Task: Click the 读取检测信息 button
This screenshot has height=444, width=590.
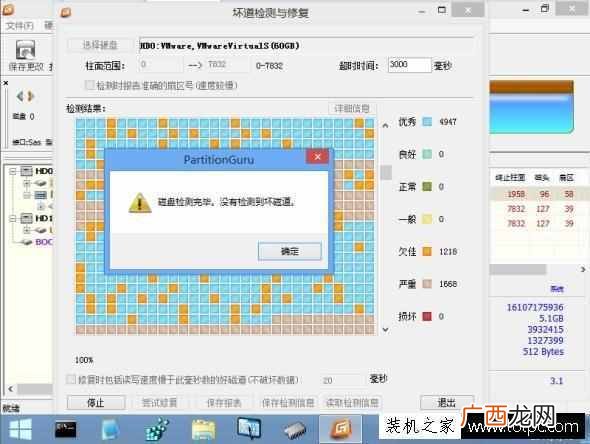Action: [352, 403]
